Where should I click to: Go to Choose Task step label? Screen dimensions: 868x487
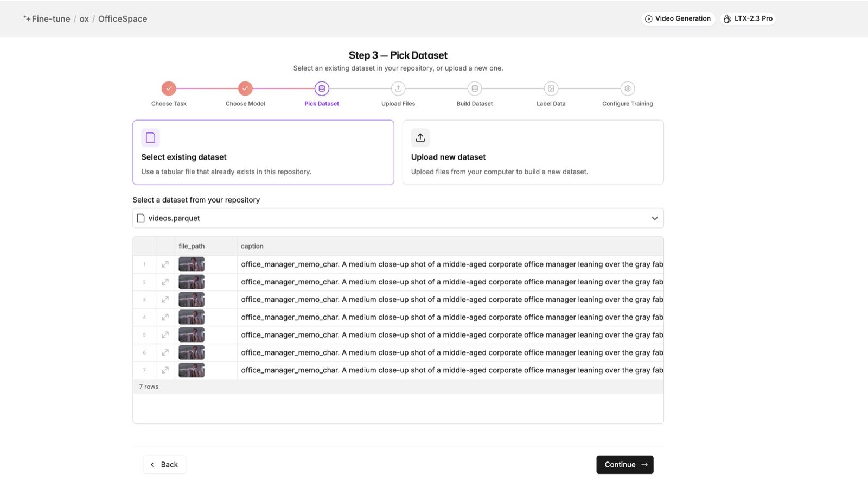point(169,104)
